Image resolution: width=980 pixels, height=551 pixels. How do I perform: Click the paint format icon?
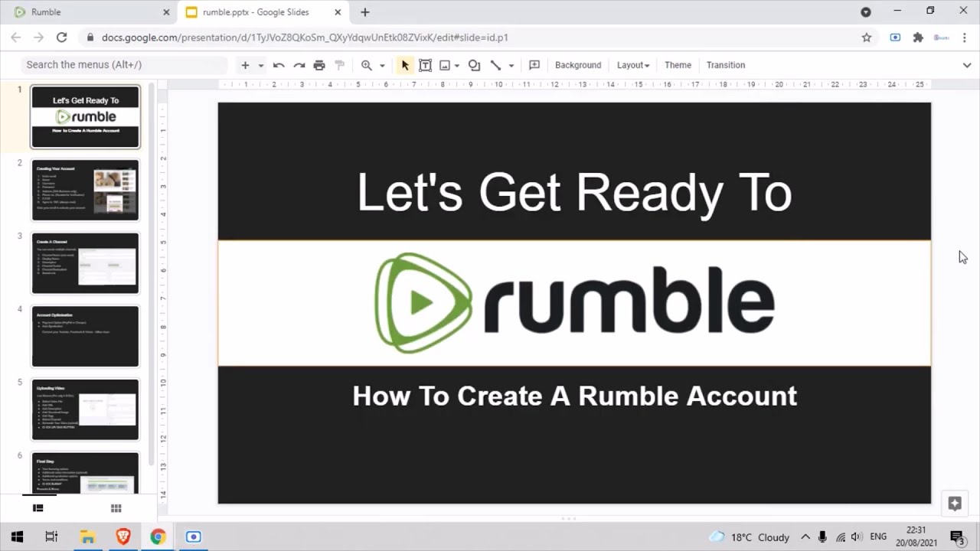[340, 65]
